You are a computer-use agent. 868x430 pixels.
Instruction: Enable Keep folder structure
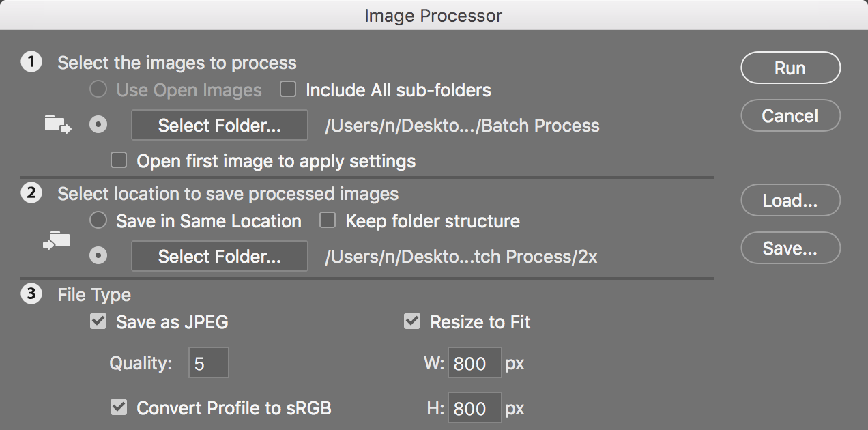(328, 220)
